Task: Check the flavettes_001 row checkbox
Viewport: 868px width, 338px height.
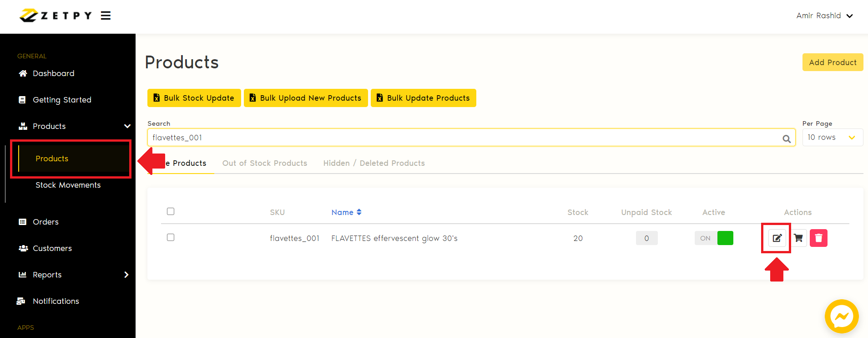Action: (x=171, y=237)
